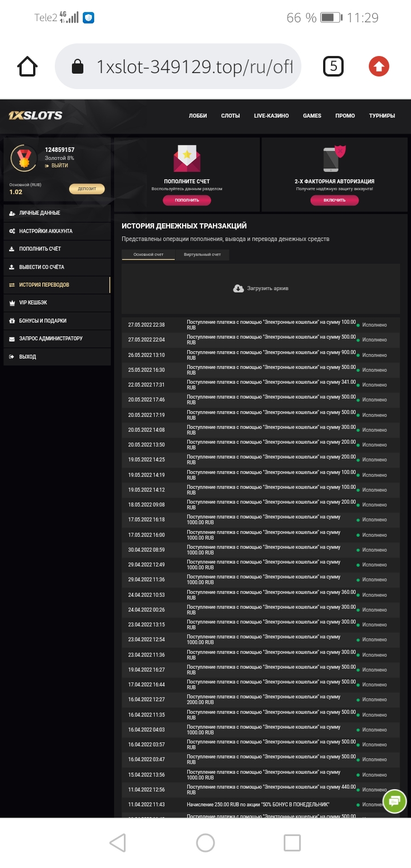Click the Пополнить счёт deposit icon
Viewport: 411px width, 868px height.
click(x=13, y=248)
